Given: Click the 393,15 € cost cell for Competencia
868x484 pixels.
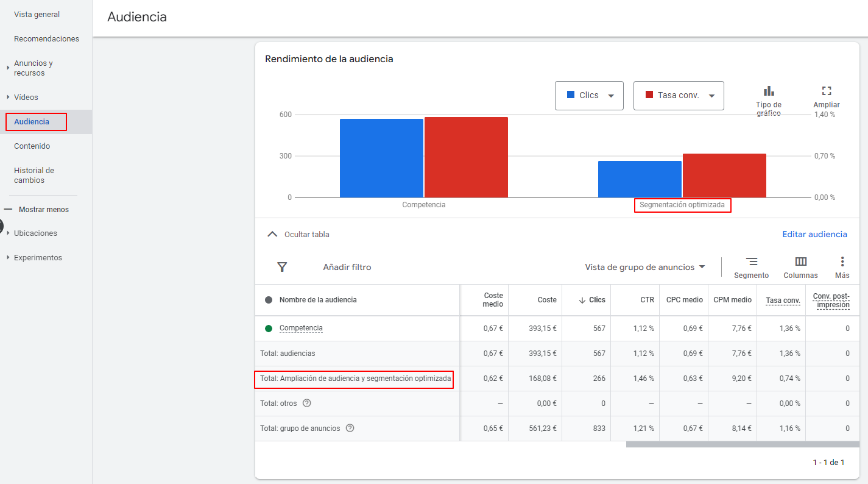Looking at the screenshot, I should point(542,329).
